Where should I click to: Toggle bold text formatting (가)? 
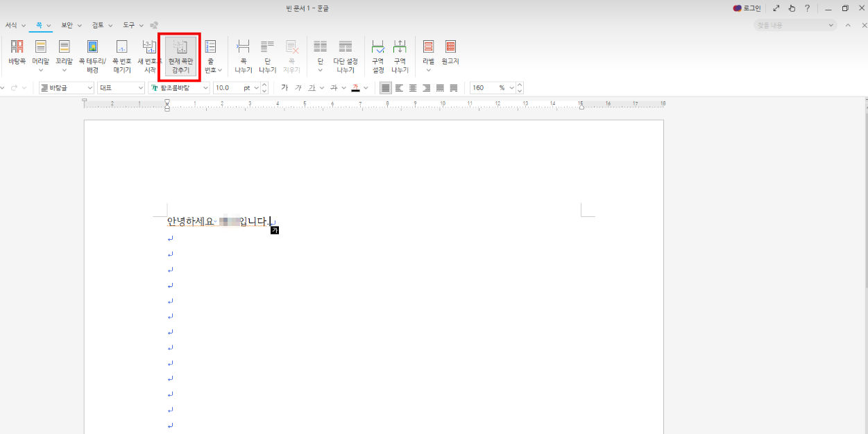284,88
